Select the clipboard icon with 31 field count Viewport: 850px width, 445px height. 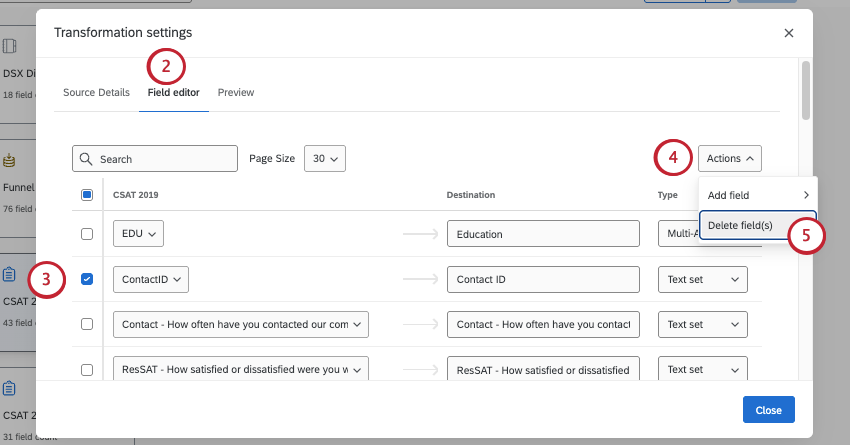(x=9, y=388)
